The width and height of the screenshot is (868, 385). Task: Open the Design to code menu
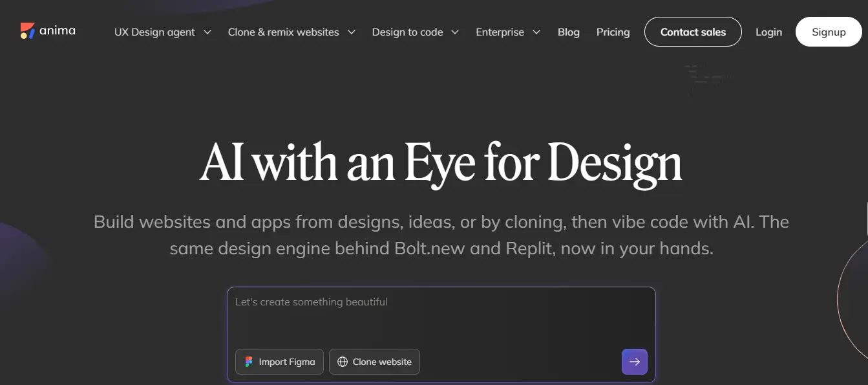[407, 32]
